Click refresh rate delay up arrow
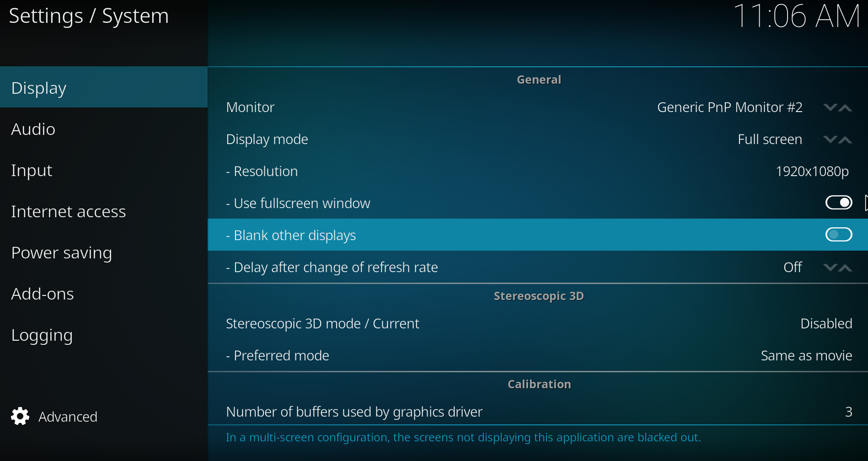 tap(845, 268)
